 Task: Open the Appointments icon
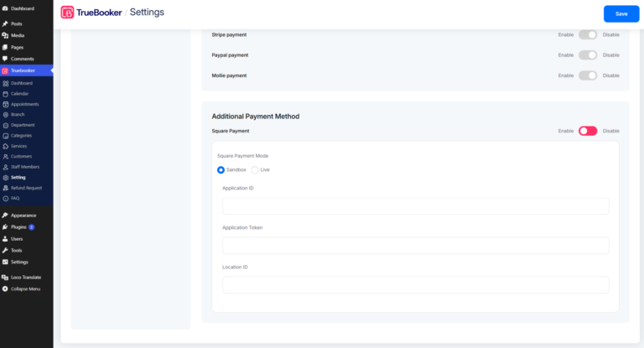6,104
